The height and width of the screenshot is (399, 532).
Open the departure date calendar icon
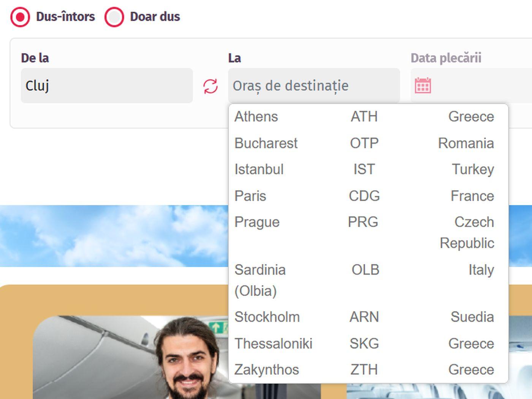point(423,86)
